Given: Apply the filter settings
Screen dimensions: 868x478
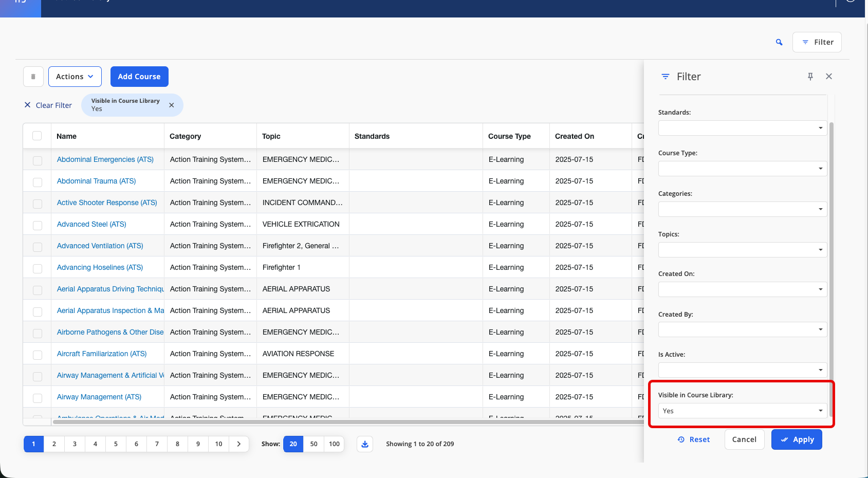Looking at the screenshot, I should coord(797,439).
